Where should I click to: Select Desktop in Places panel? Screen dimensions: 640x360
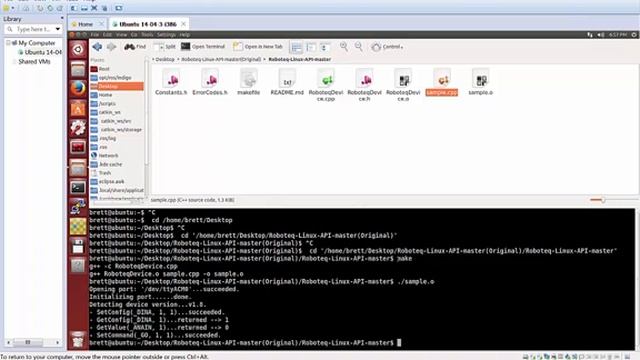[117, 86]
